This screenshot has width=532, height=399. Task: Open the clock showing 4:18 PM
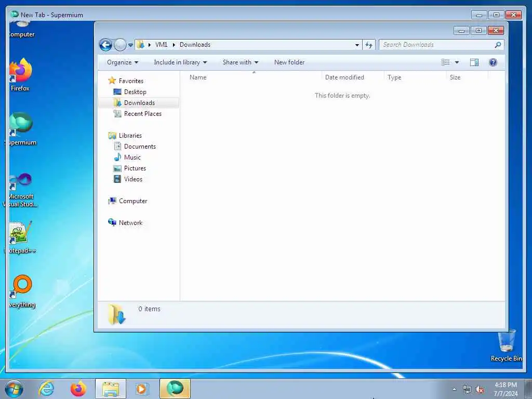(506, 389)
